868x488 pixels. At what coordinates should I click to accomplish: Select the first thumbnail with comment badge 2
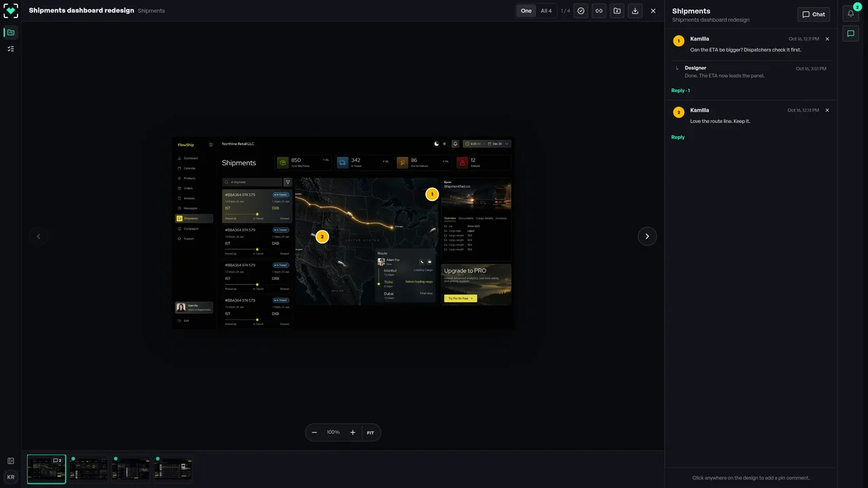tap(47, 469)
